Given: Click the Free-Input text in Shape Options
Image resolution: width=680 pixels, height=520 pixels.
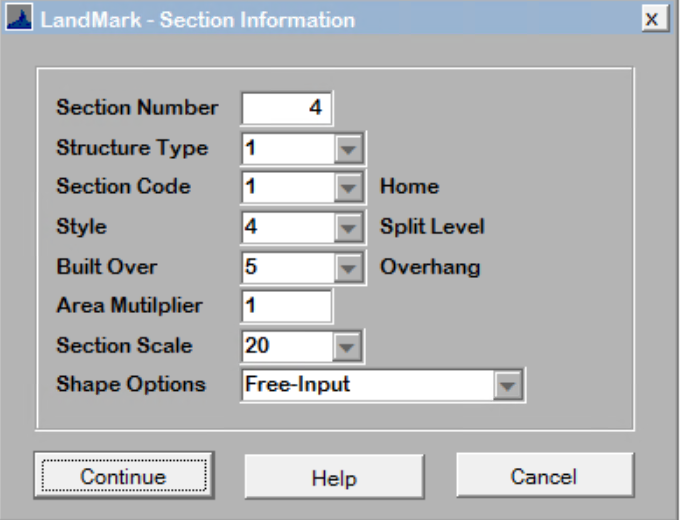Looking at the screenshot, I should 298,384.
